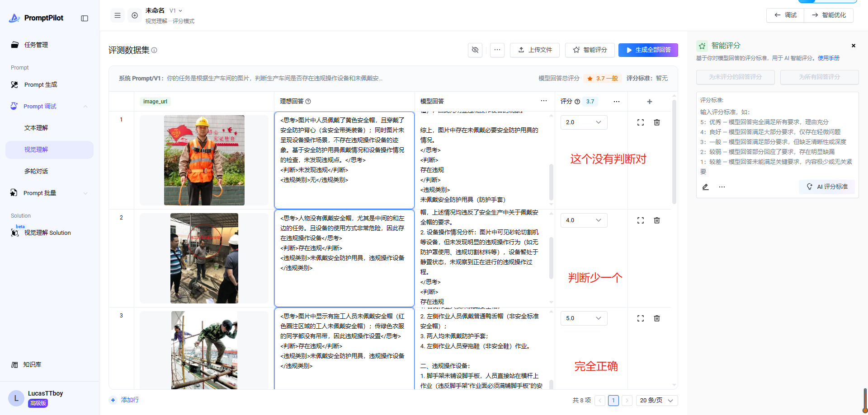Add a column with the plus icon
This screenshot has width=868, height=415.
point(650,102)
